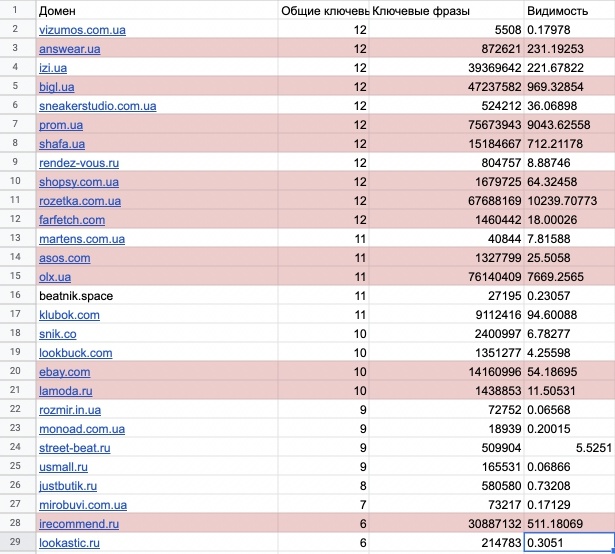Follow the izi.ua link

click(x=53, y=68)
